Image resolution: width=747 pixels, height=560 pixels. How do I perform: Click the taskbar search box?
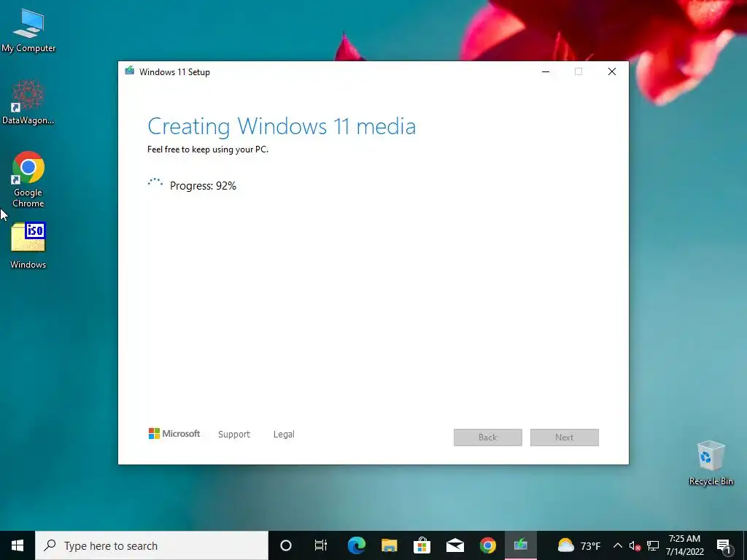[x=152, y=545]
